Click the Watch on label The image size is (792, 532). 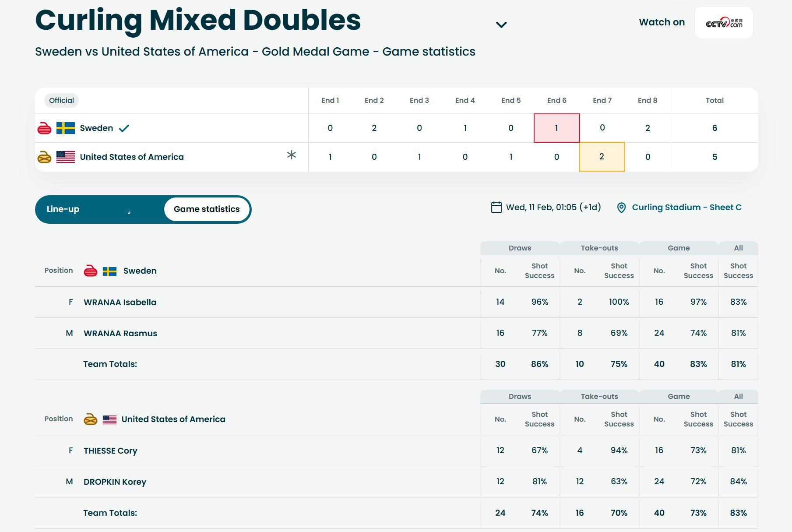662,22
